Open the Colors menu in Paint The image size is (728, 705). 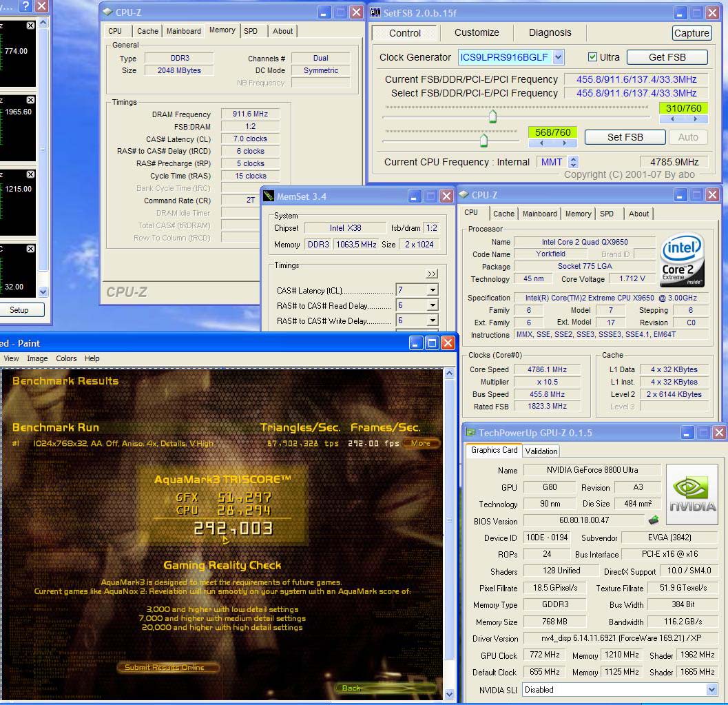(x=66, y=358)
